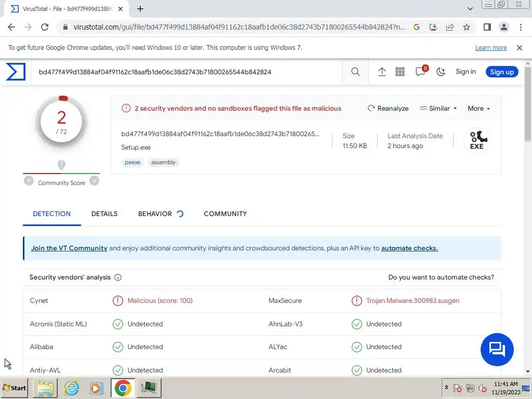Click the upload file arrow icon
532x399 pixels.
382,72
